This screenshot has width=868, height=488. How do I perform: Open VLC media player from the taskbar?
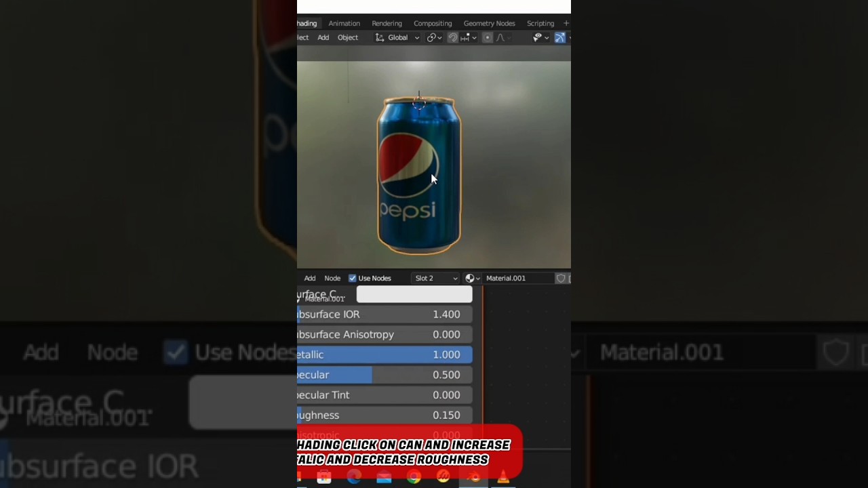tap(503, 478)
